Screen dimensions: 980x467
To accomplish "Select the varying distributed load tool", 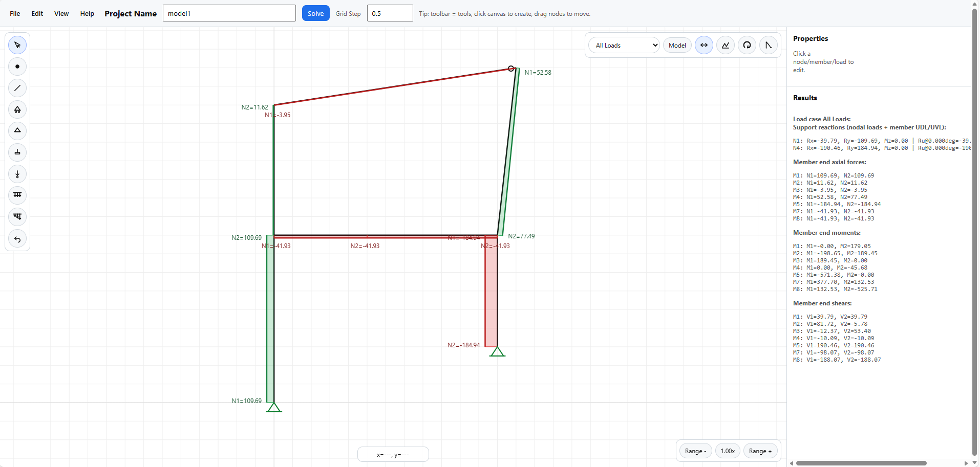I will 17,217.
